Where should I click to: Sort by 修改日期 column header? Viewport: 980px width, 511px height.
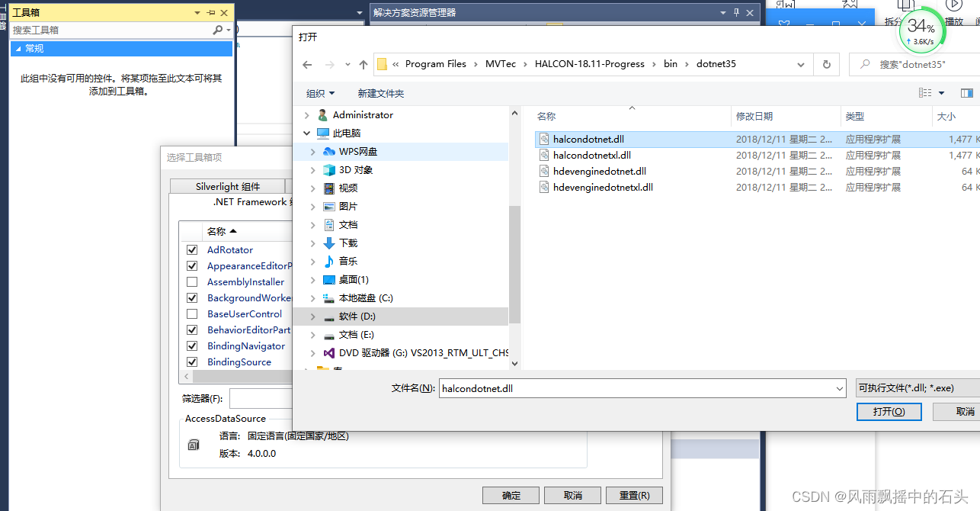754,116
